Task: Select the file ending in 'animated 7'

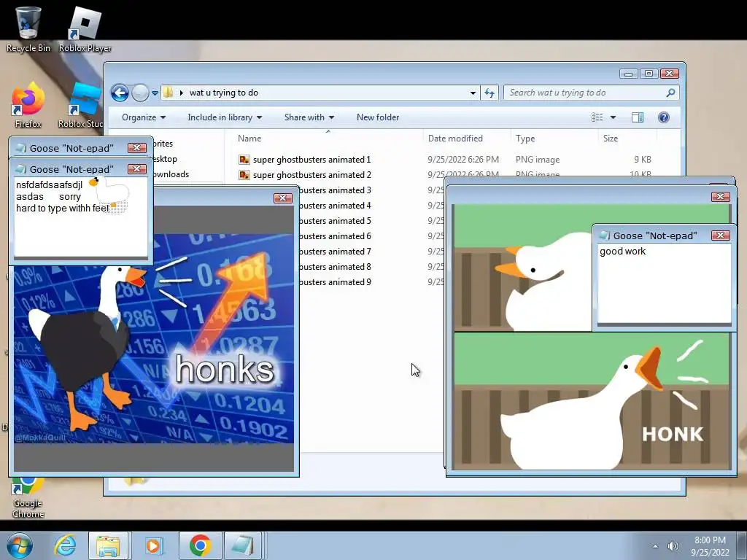Action: pyautogui.click(x=336, y=252)
